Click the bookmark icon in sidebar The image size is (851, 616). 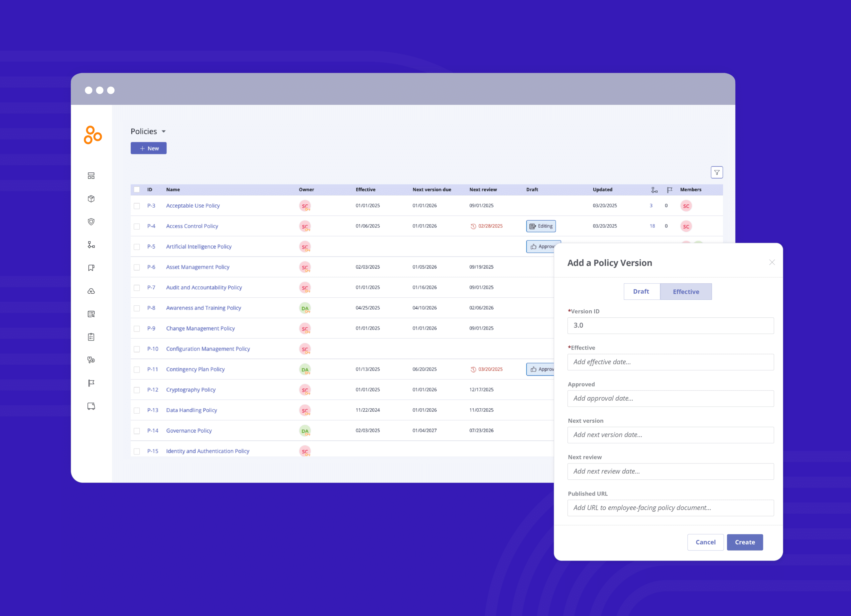click(x=91, y=268)
